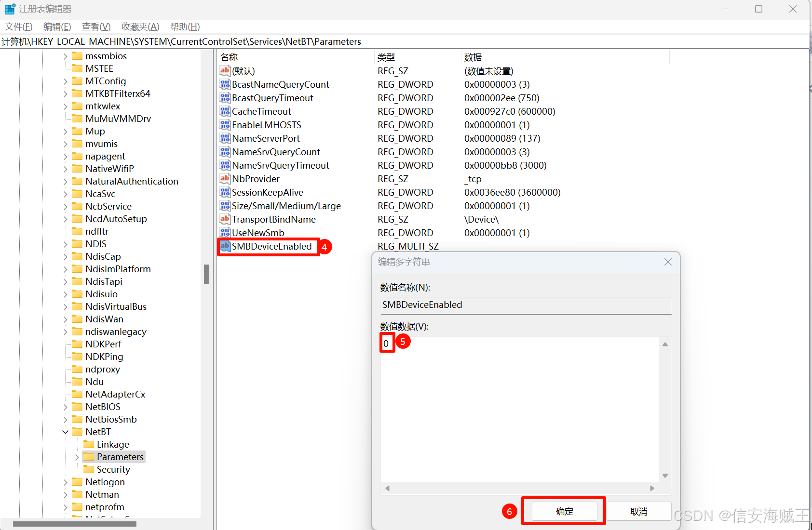Click the NameServerPort DWORD value icon
Image resolution: width=812 pixels, height=530 pixels.
point(225,138)
